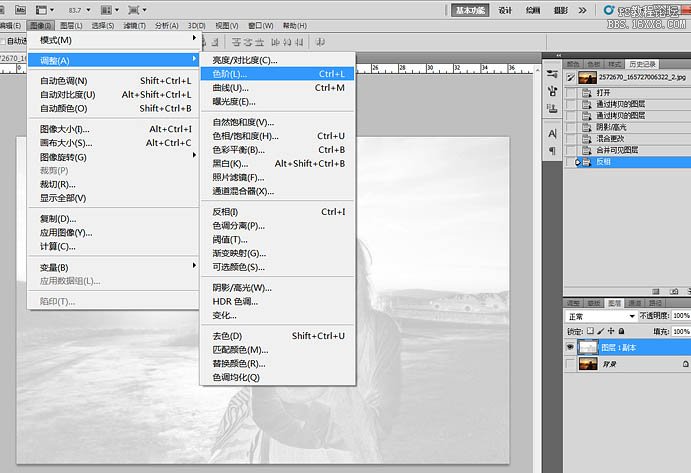
Task: Show more workspaces with the >> chevron
Action: [583, 10]
